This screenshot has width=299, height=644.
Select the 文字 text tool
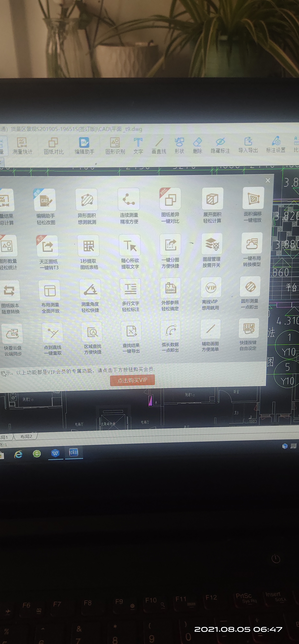pos(138,146)
